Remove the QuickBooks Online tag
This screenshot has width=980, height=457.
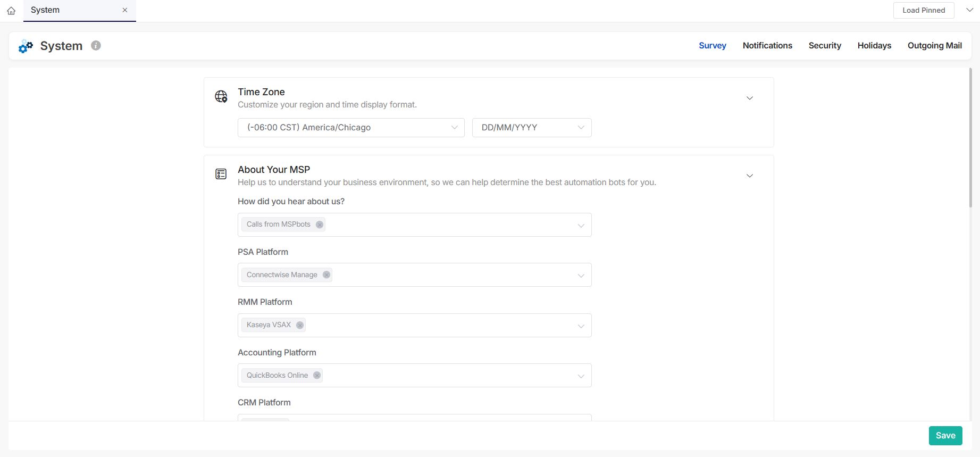[317, 376]
